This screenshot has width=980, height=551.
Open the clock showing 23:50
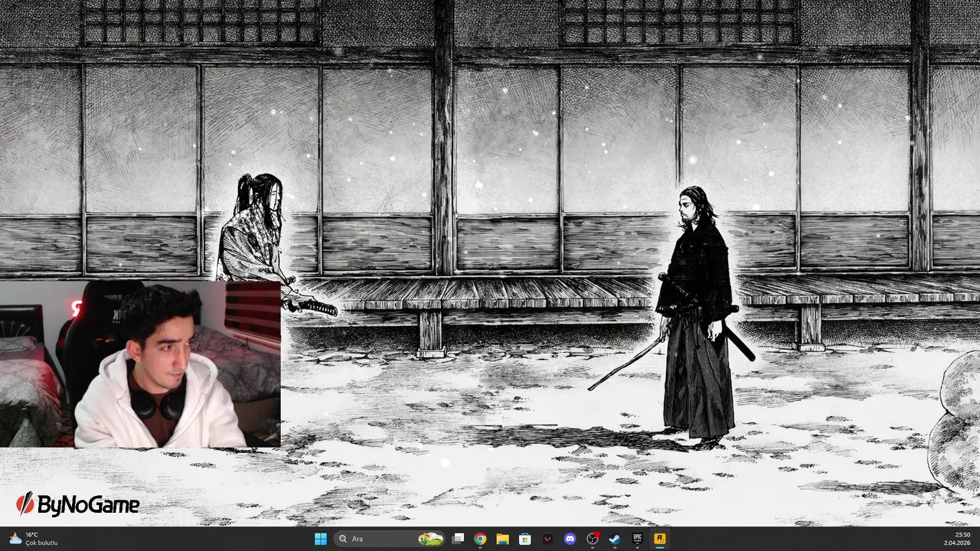point(957,539)
